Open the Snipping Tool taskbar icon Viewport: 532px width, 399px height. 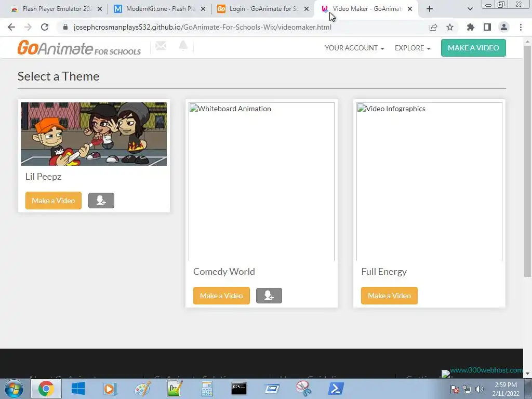pyautogui.click(x=303, y=389)
